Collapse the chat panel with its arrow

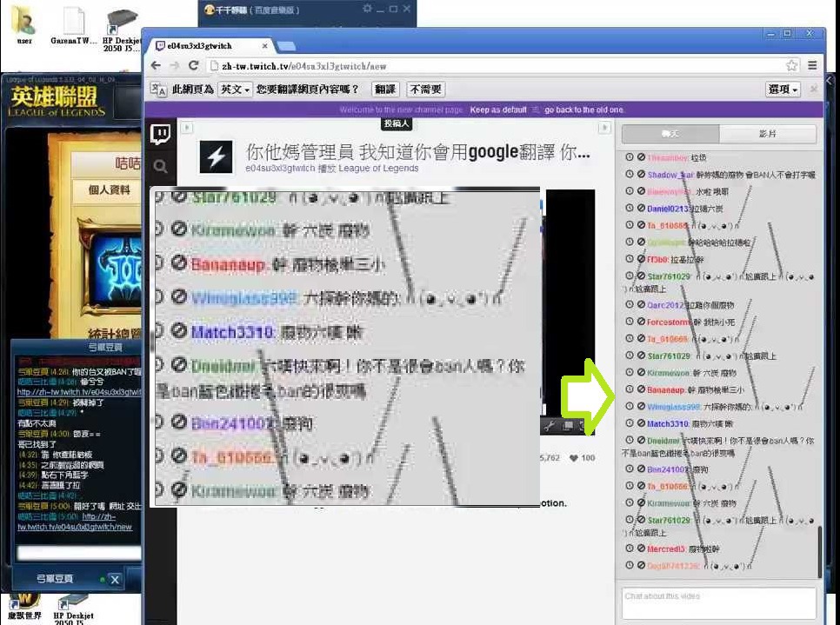tap(604, 128)
